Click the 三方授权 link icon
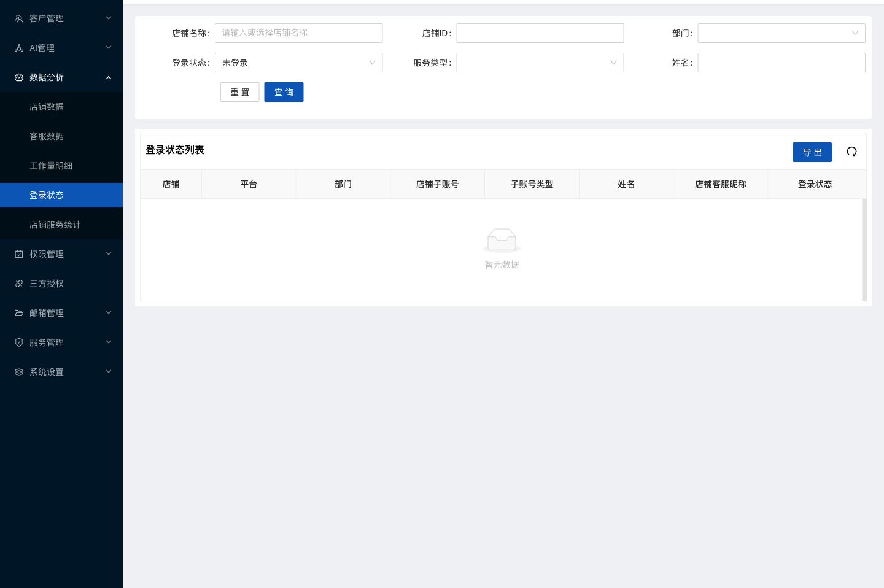 [19, 284]
